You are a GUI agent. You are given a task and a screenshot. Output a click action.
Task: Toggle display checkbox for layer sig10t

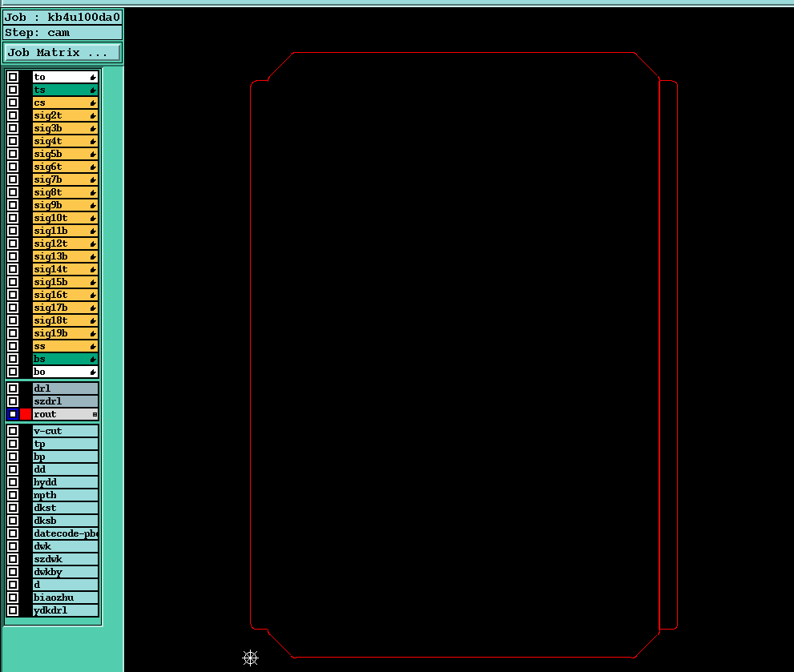(13, 218)
